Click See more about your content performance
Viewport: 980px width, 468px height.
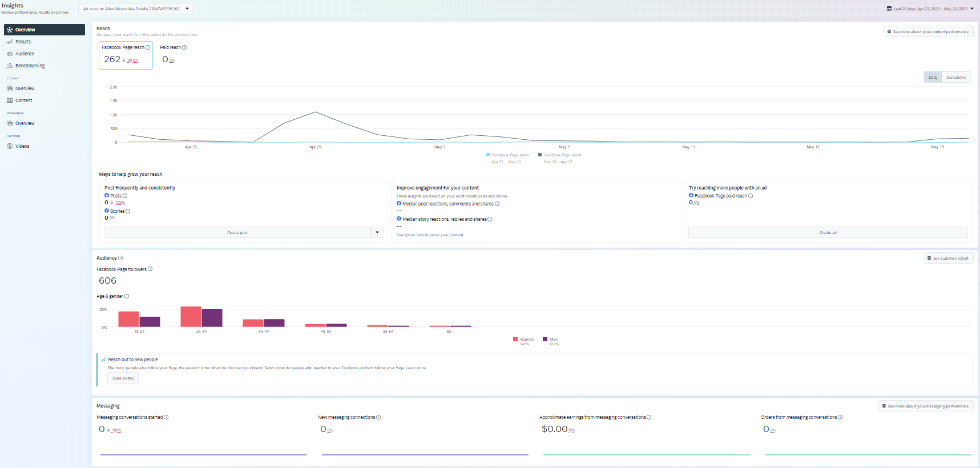(928, 31)
